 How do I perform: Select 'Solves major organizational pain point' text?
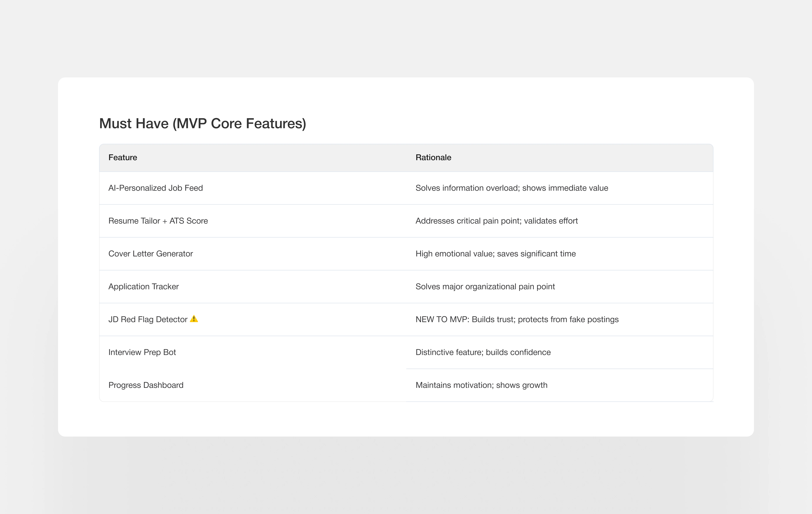pyautogui.click(x=485, y=286)
